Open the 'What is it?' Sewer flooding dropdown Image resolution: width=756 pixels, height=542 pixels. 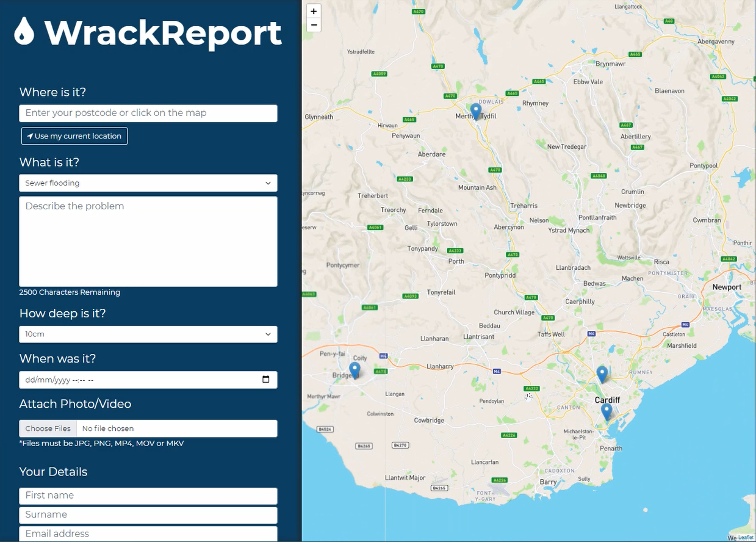pyautogui.click(x=148, y=183)
